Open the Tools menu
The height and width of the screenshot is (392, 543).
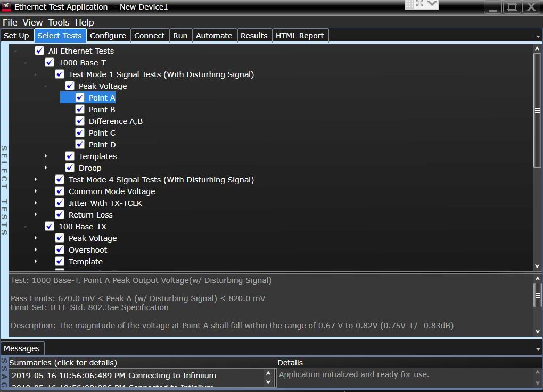point(59,22)
